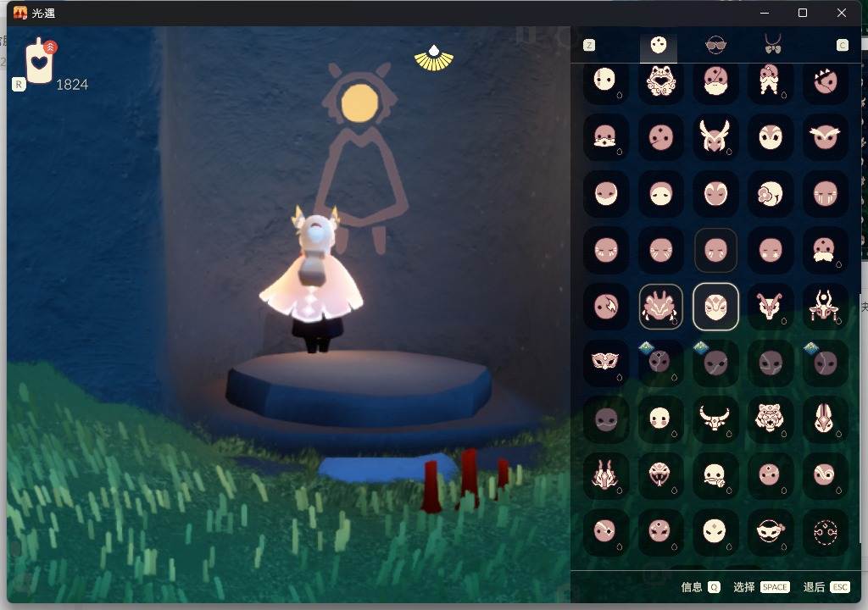Viewport: 868px width, 610px height.
Task: Choose the masquerade eye mask
Action: pyautogui.click(x=605, y=363)
